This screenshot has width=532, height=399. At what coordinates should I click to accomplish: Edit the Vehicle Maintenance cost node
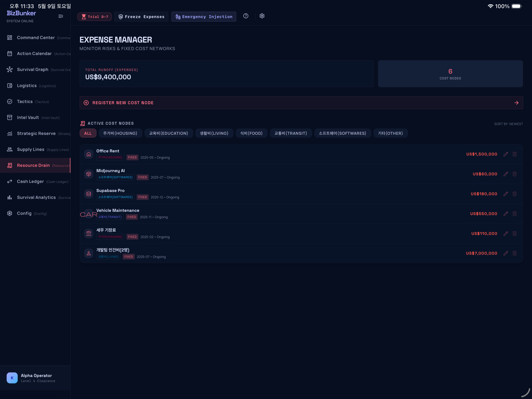506,214
